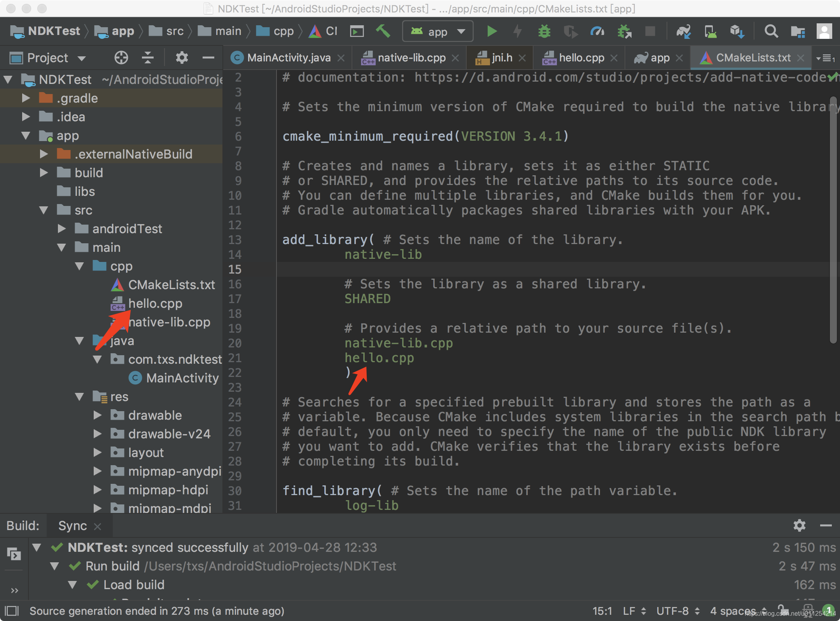Close the CMakeLists.txt tab
This screenshot has width=840, height=621.
[x=800, y=58]
